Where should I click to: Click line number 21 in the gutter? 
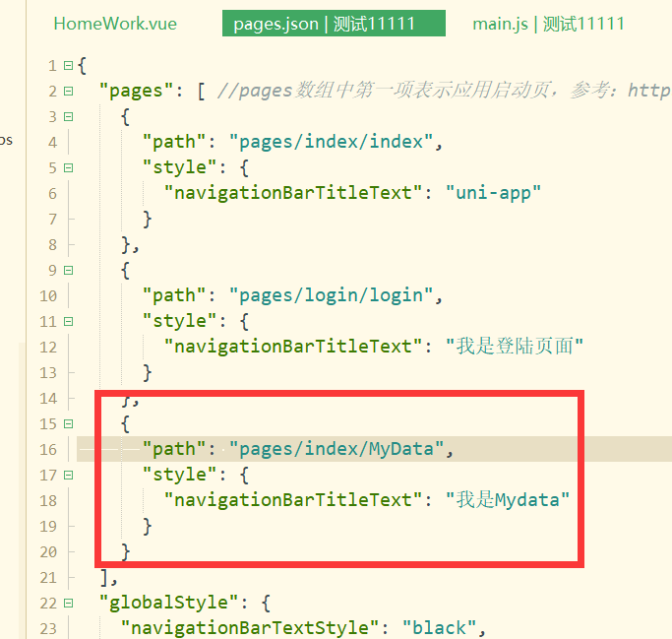(x=48, y=578)
